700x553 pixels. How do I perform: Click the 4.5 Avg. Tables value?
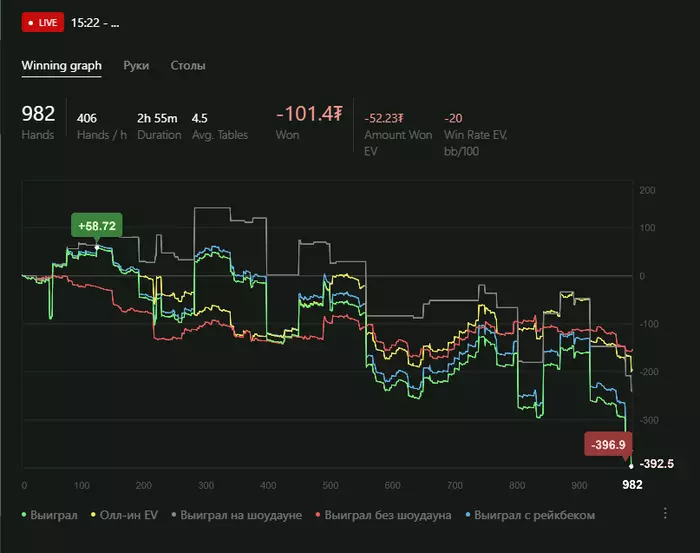click(200, 118)
